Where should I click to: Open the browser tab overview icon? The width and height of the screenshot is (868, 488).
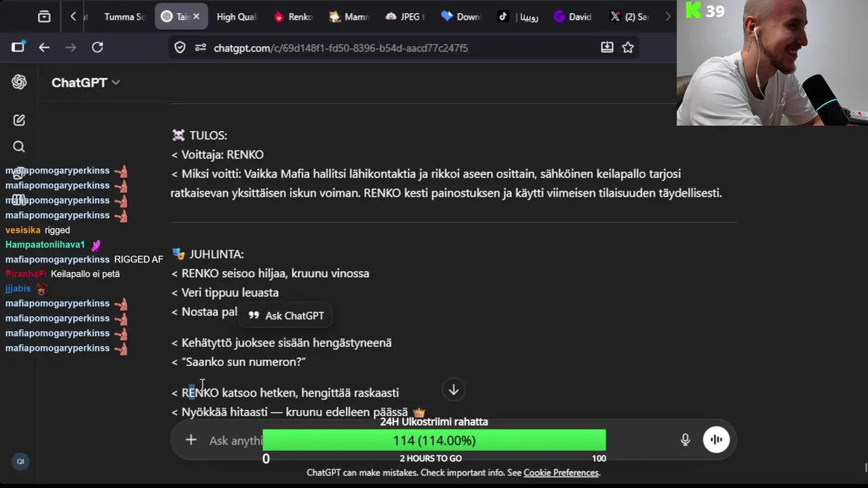44,16
